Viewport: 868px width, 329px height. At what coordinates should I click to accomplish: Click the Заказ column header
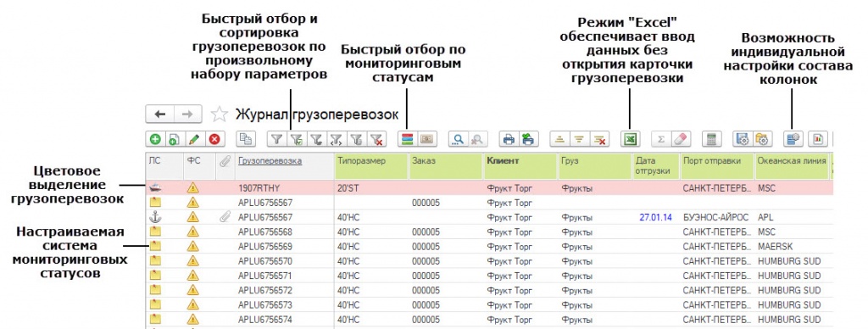click(446, 165)
